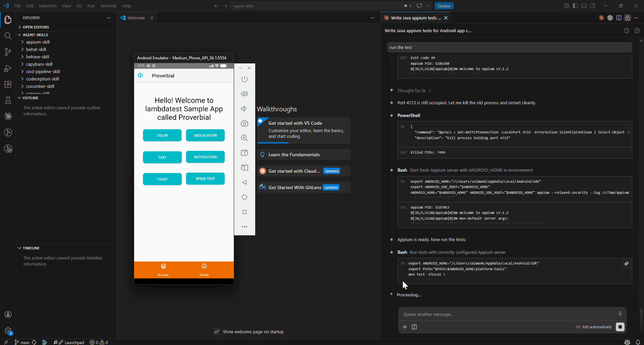Open the Help menu
Image resolution: width=644 pixels, height=345 pixels.
coord(126,6)
